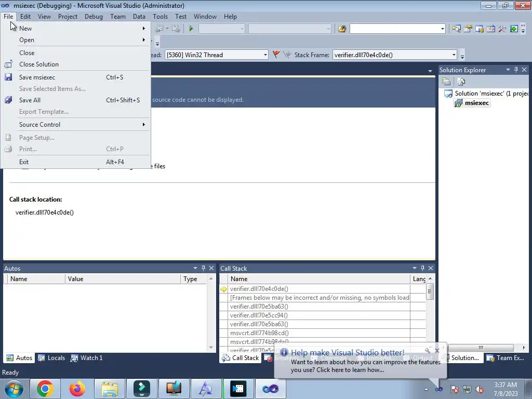Close the Call Stack panel
This screenshot has height=399, width=532.
pyautogui.click(x=431, y=268)
